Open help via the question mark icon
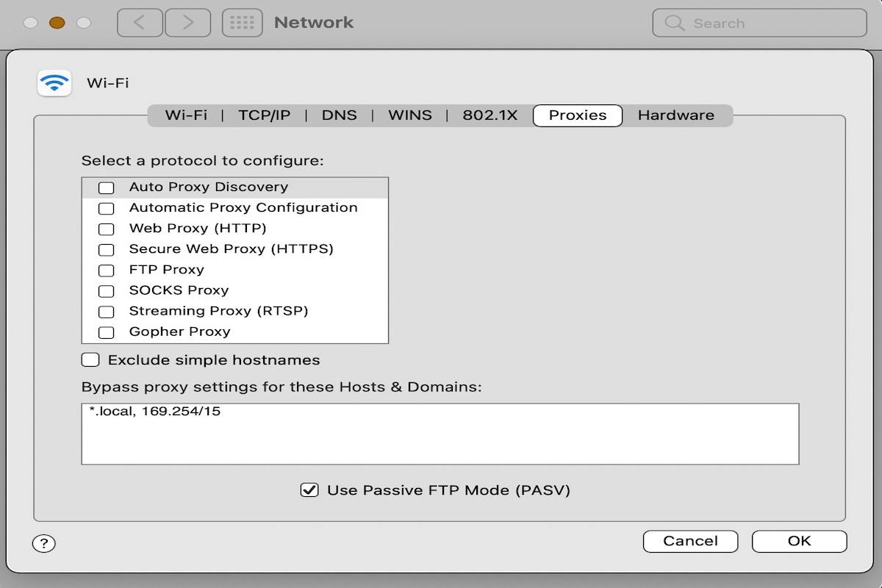 pyautogui.click(x=43, y=543)
